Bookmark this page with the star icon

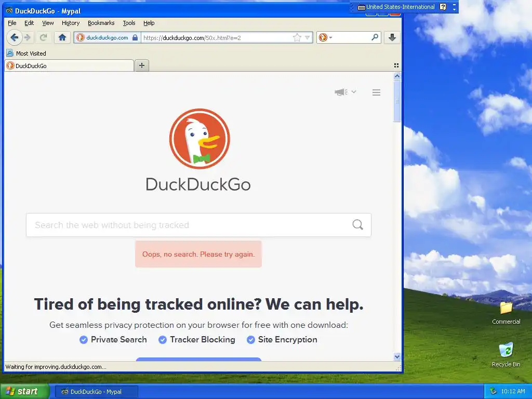[297, 37]
